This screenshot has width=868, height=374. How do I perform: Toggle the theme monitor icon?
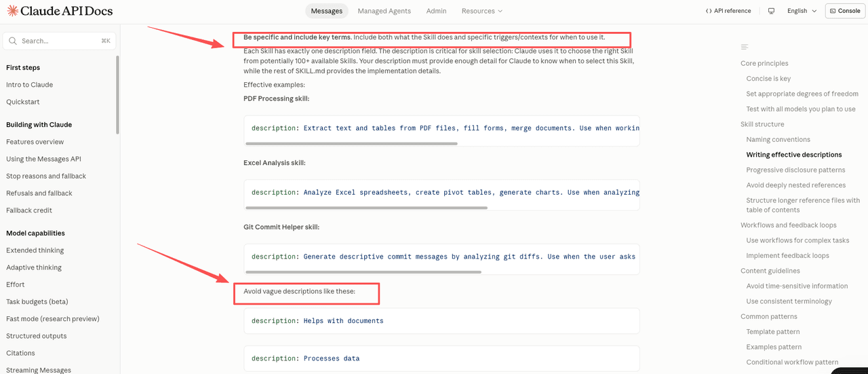(x=771, y=11)
